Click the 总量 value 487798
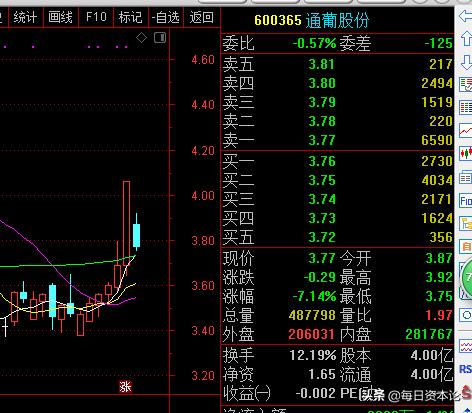Image resolution: width=472 pixels, height=413 pixels. 312,315
